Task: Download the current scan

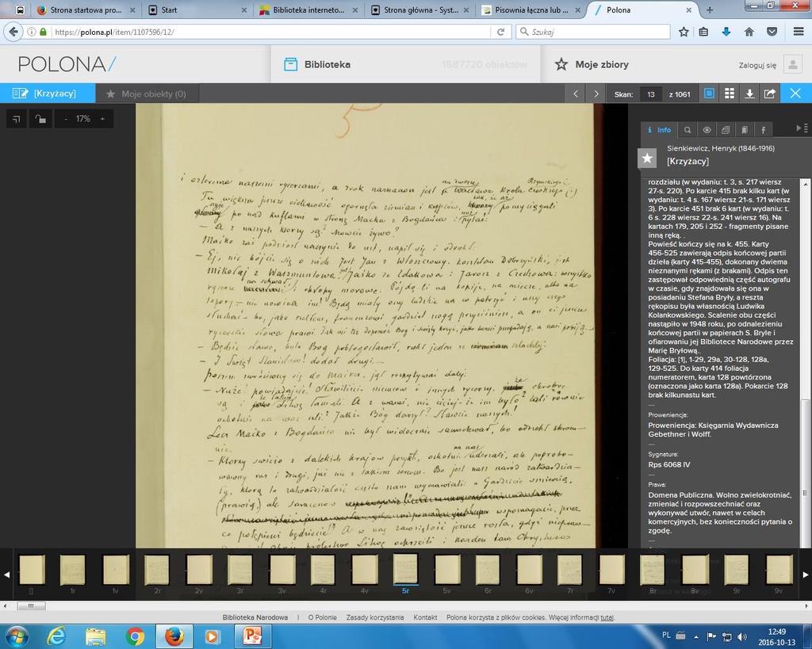Action: click(749, 94)
